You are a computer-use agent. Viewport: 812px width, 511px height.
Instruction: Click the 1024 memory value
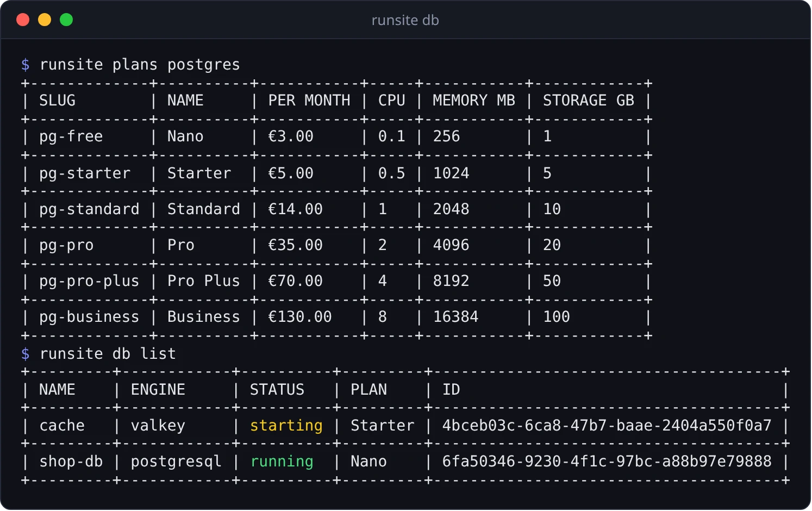click(451, 173)
